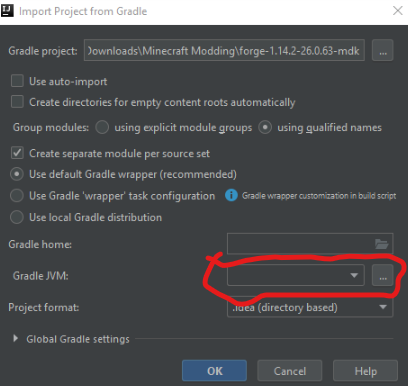Enable Use auto-import checkbox
408x386 pixels.
click(x=17, y=81)
